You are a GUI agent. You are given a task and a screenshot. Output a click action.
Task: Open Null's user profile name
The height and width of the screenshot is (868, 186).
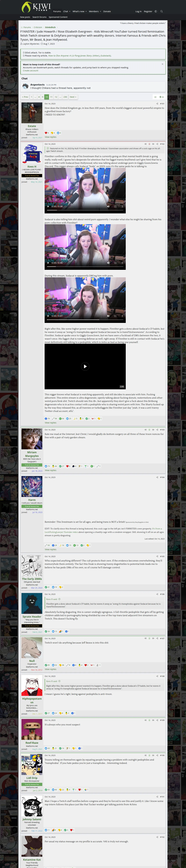(x=32, y=661)
